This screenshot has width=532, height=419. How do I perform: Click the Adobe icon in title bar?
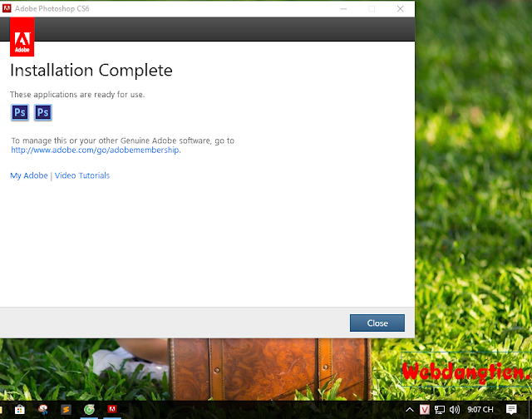click(7, 8)
